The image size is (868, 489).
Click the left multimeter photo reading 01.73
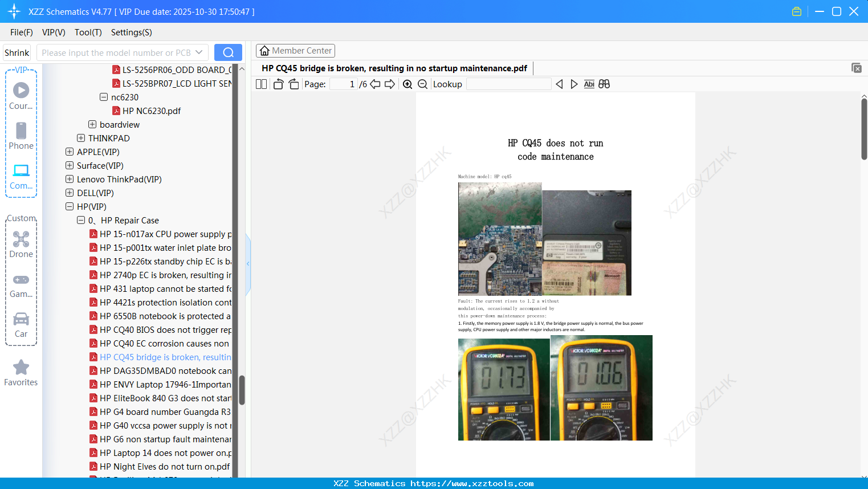click(504, 389)
